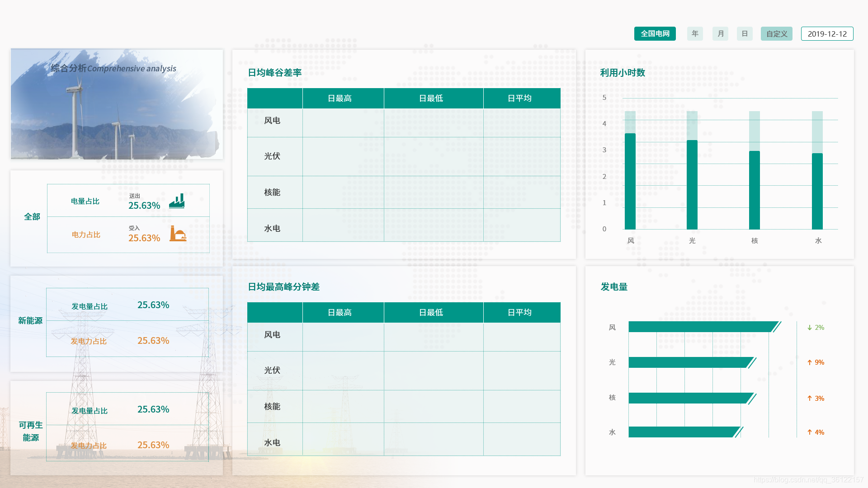Switch to the 日 time range
Screen dimensions: 868x488
pos(745,34)
